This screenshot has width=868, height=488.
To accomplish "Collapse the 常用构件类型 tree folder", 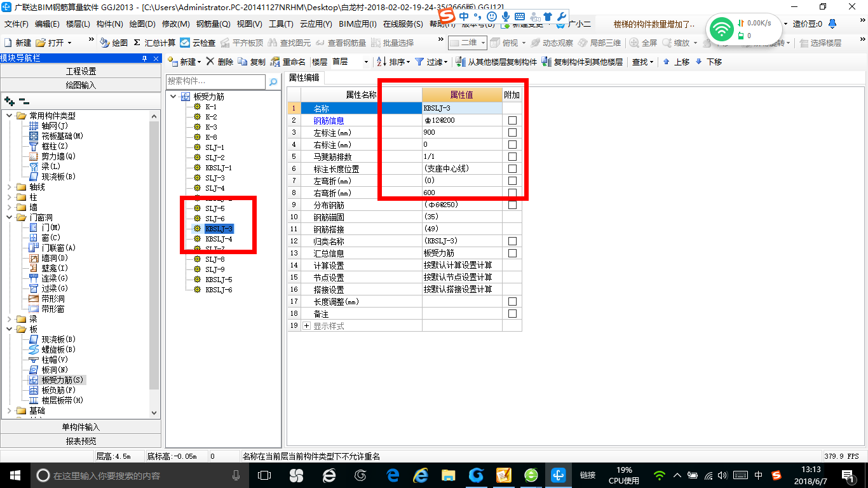I will pyautogui.click(x=10, y=116).
